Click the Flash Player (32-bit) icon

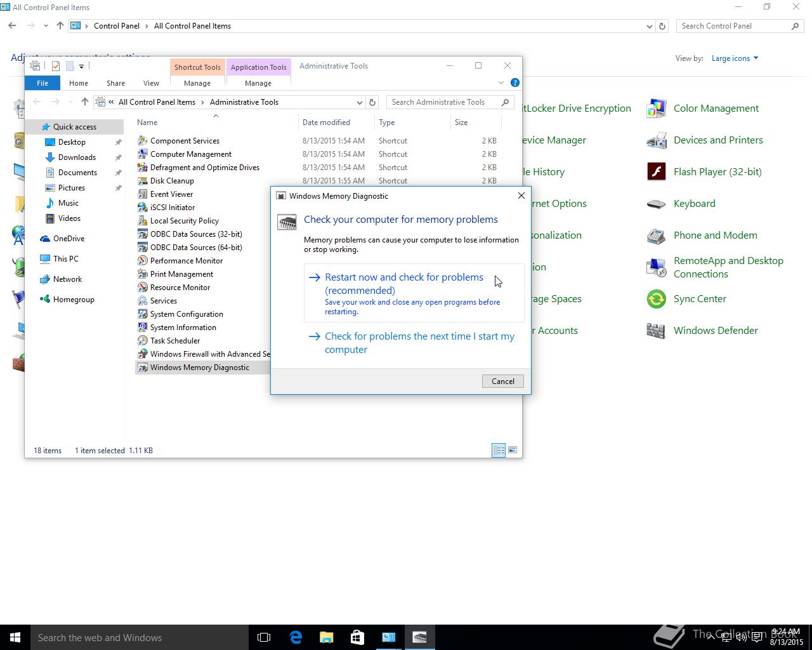(656, 172)
